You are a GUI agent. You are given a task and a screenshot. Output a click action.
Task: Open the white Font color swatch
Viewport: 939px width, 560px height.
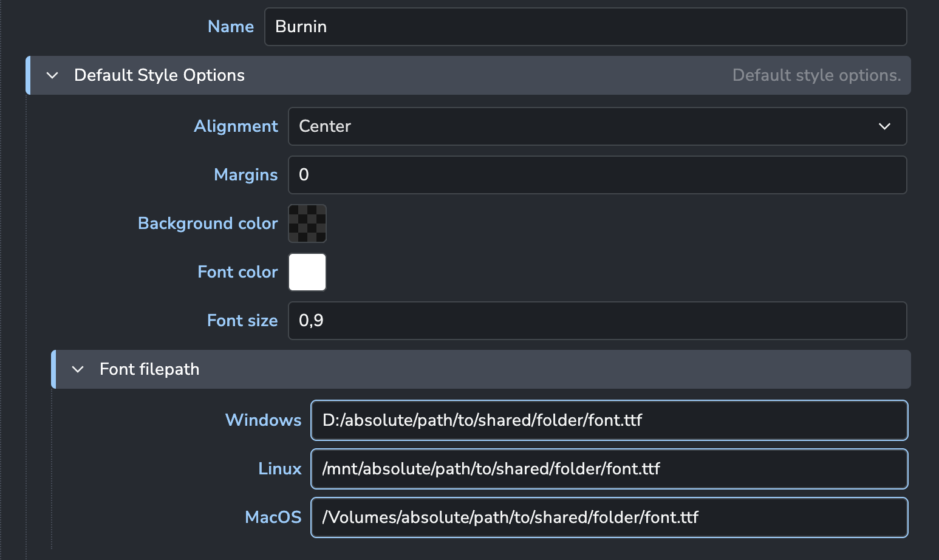(307, 272)
